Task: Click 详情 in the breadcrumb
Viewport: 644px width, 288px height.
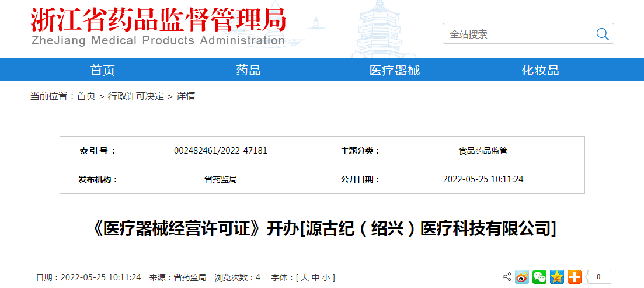Action: pos(186,96)
